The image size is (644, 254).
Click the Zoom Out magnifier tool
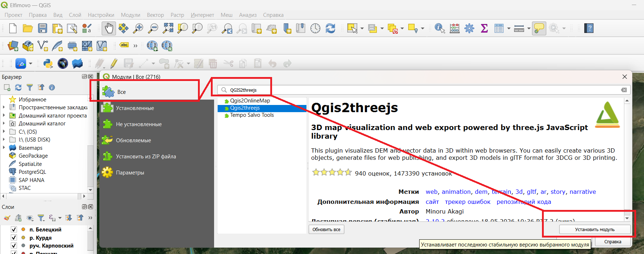pyautogui.click(x=153, y=28)
